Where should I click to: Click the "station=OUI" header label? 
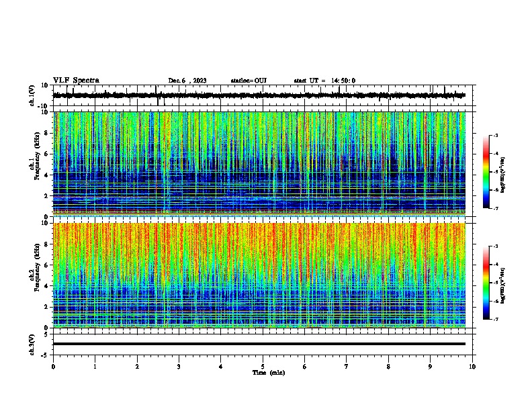point(249,81)
